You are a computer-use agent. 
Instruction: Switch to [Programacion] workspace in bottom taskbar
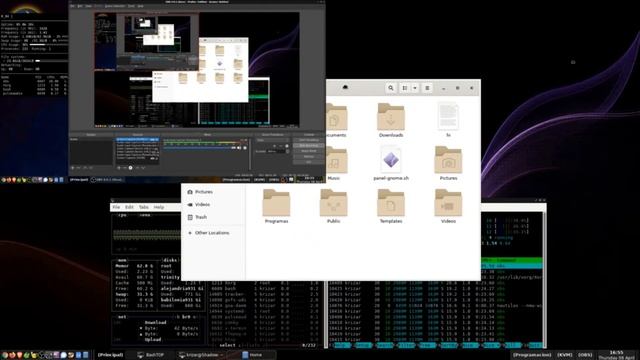point(532,355)
